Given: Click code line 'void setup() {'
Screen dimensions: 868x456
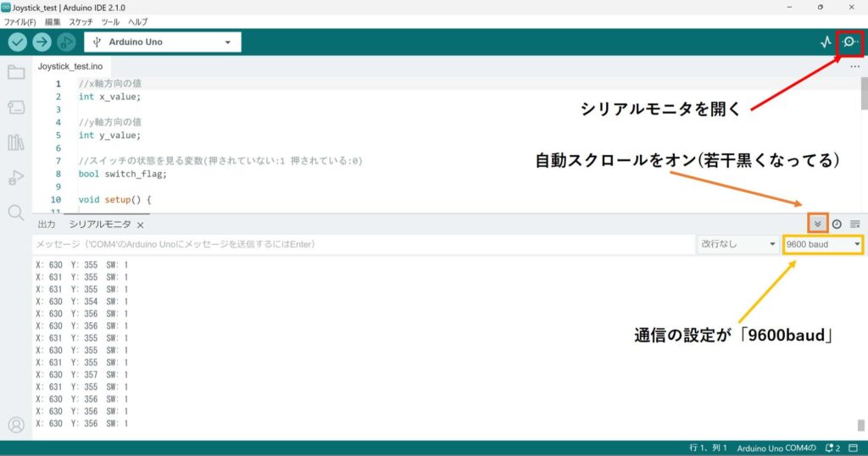Looking at the screenshot, I should pos(114,199).
